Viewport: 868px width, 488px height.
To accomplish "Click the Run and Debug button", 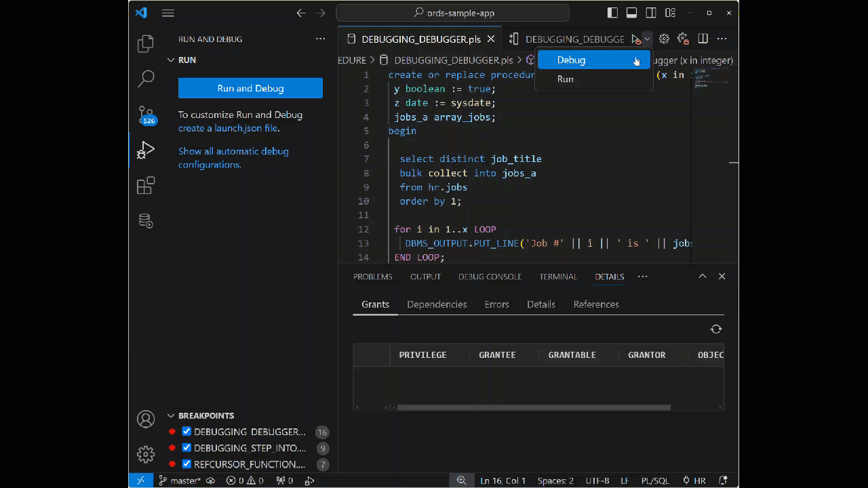I will [x=250, y=88].
